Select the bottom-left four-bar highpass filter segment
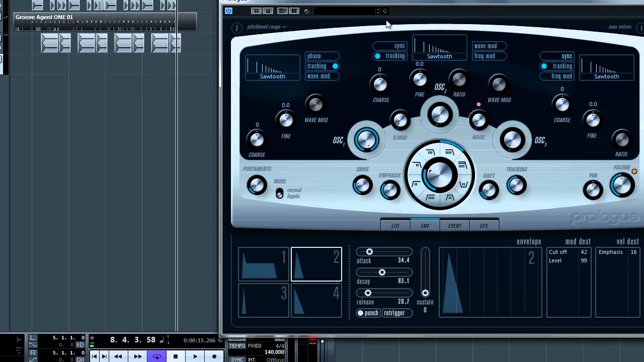 tap(430, 198)
